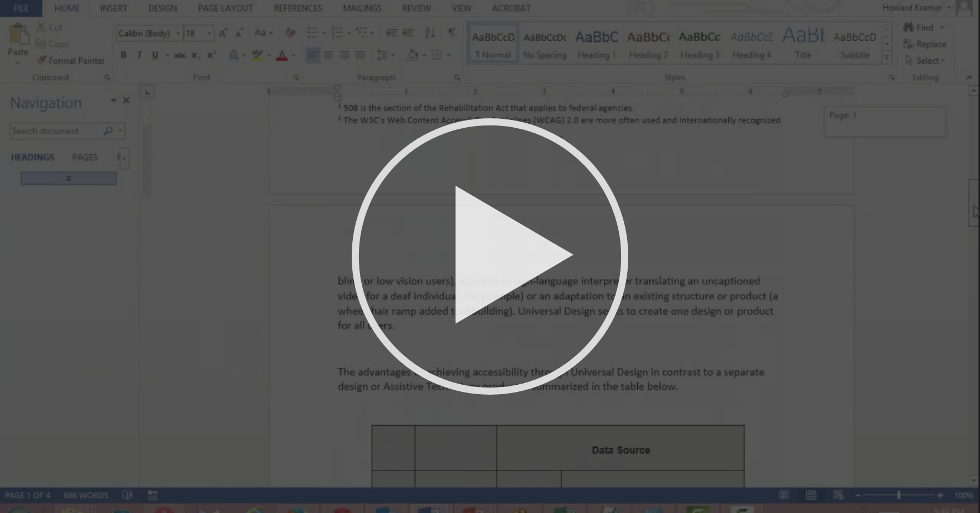Click the Paste clipboard icon

coord(18,35)
